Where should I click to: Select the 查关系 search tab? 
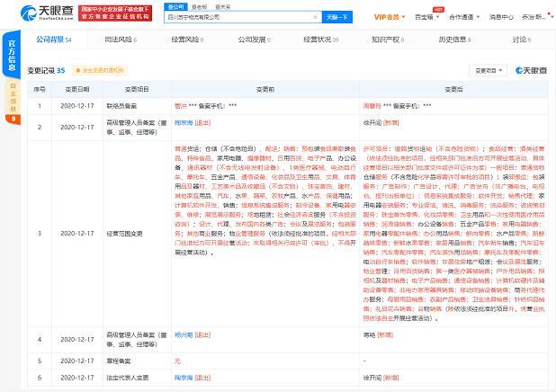223,6
